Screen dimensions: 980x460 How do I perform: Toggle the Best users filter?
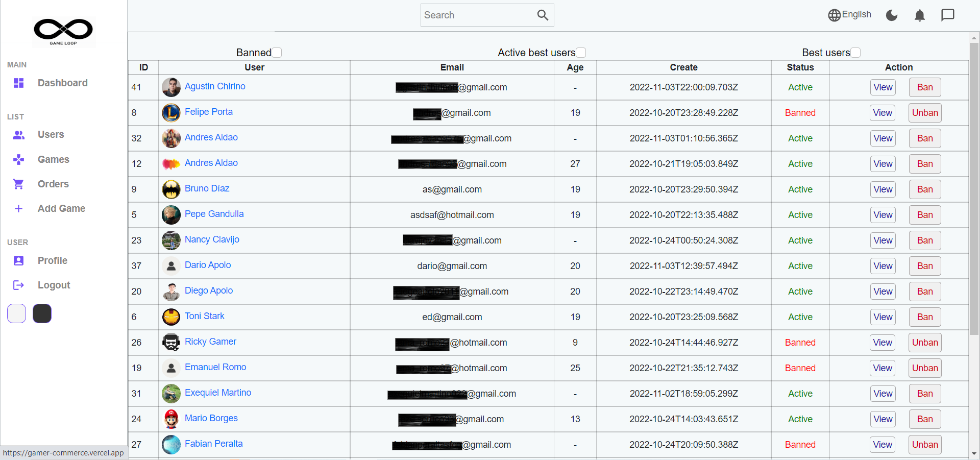(x=856, y=52)
